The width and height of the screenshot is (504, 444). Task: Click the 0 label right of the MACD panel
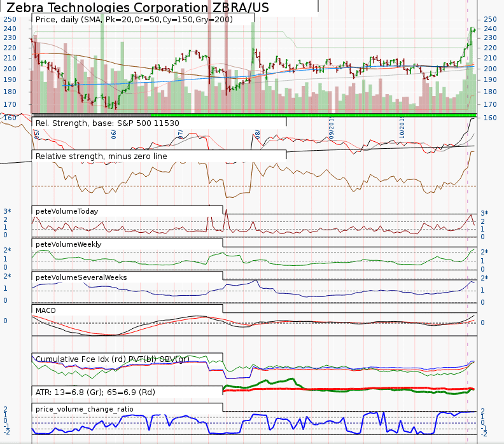click(x=482, y=323)
